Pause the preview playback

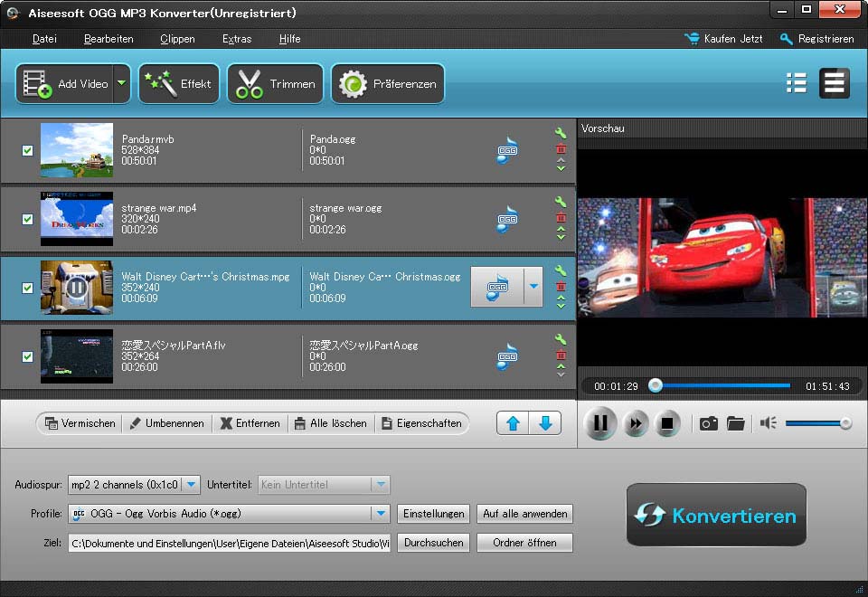600,423
